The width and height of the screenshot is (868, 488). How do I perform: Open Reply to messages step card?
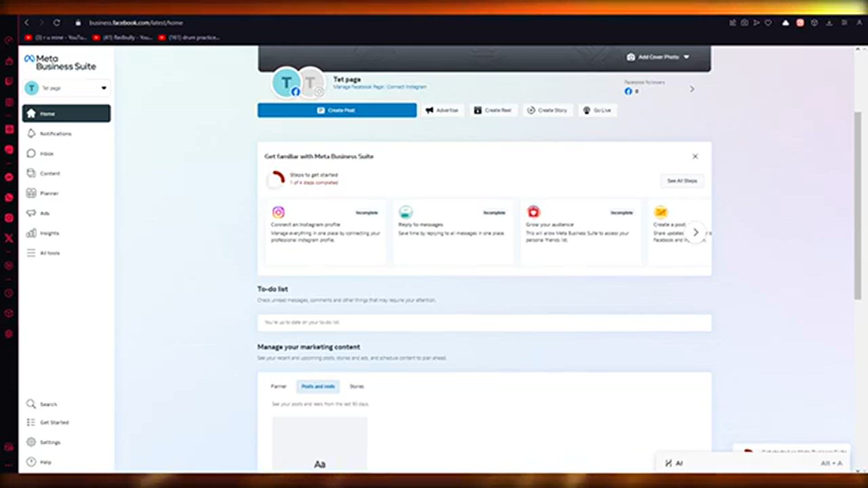(453, 232)
